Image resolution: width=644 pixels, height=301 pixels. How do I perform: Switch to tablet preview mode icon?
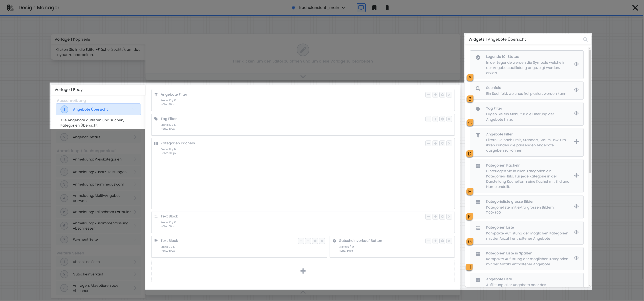(374, 8)
